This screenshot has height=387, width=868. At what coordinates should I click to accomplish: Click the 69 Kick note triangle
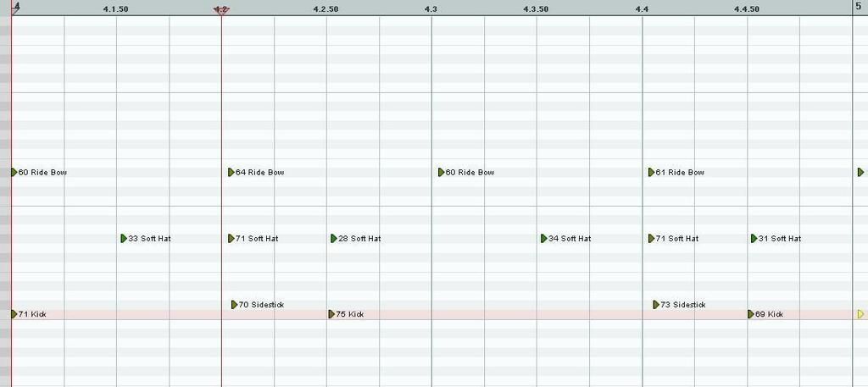click(751, 314)
